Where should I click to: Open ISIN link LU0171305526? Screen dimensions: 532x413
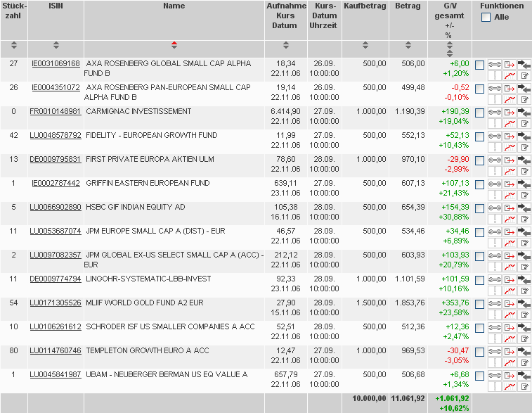coord(56,303)
